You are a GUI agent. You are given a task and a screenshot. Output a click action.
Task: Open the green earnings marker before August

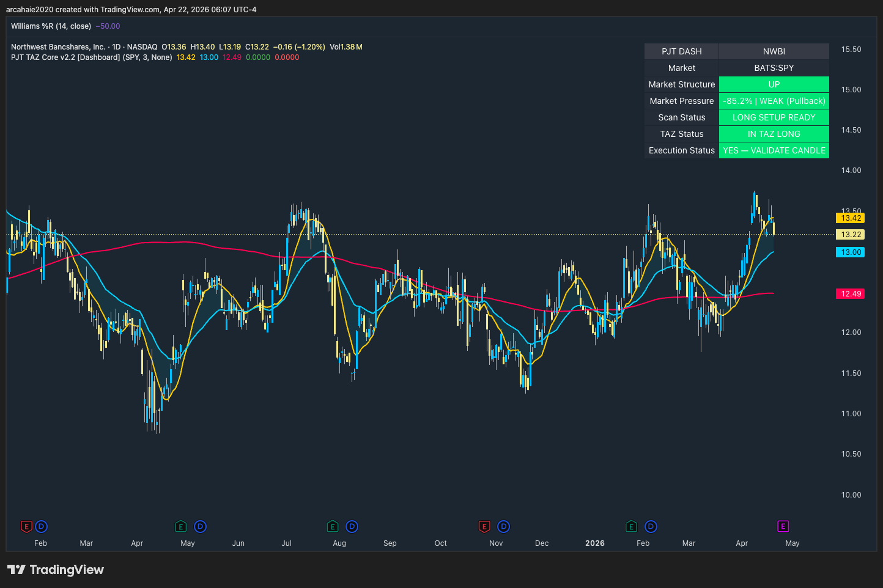pyautogui.click(x=333, y=526)
